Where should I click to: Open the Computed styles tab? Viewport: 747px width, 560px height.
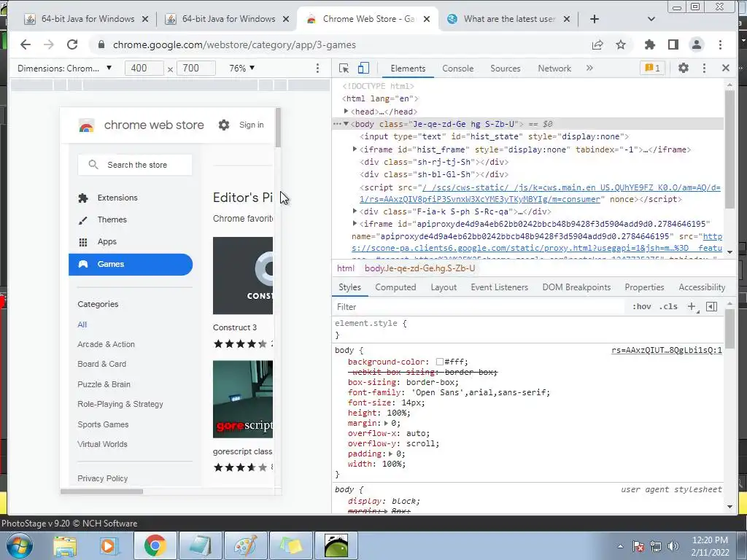(395, 287)
